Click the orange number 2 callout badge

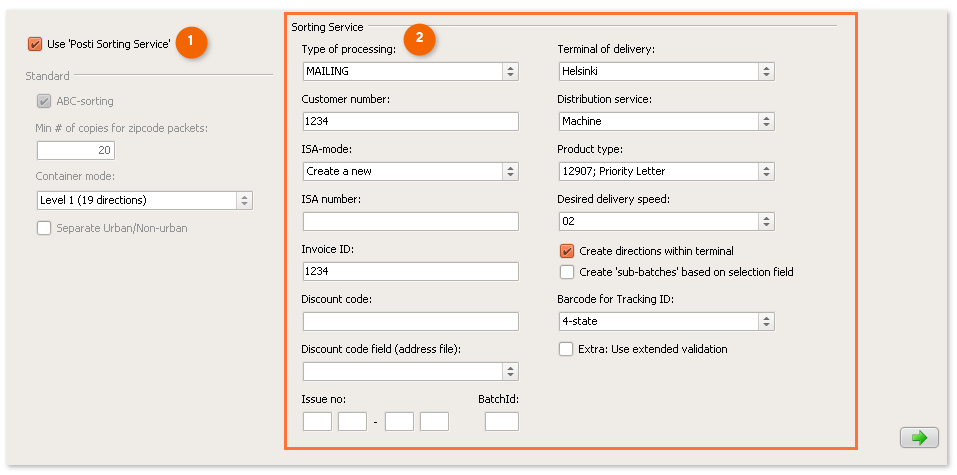click(x=421, y=40)
